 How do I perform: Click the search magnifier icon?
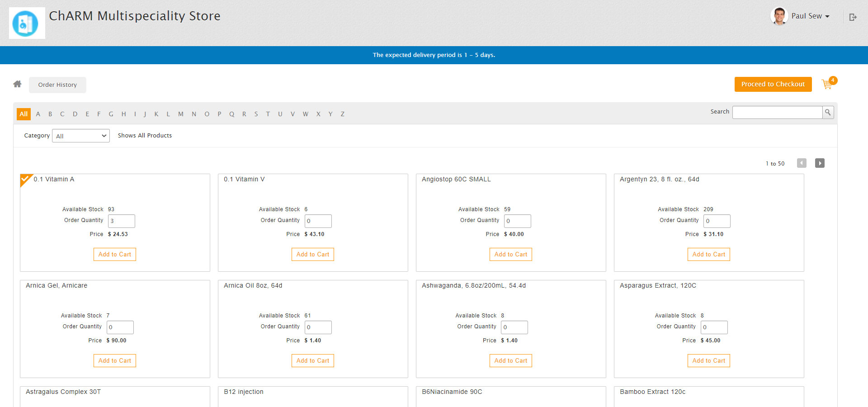828,112
